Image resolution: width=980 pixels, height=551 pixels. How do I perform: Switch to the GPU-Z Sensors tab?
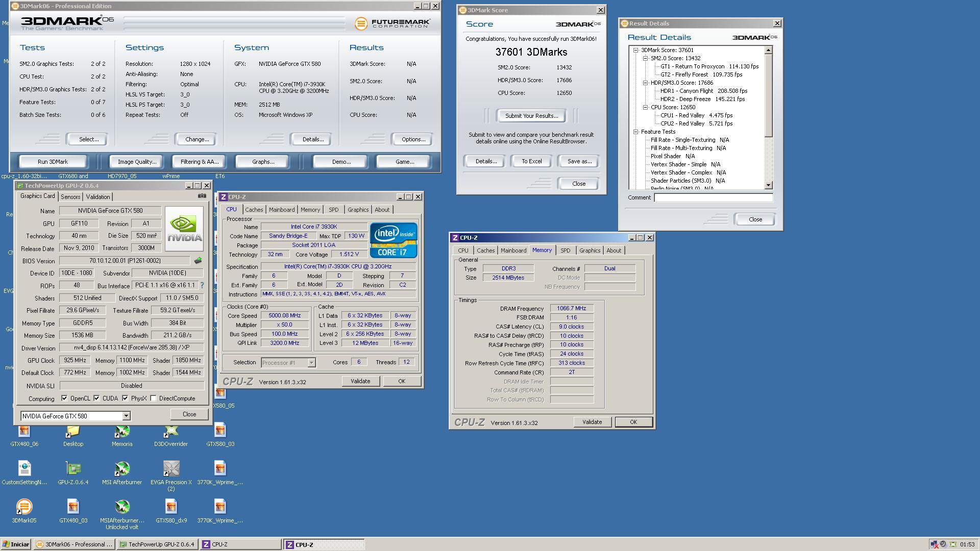click(x=70, y=197)
